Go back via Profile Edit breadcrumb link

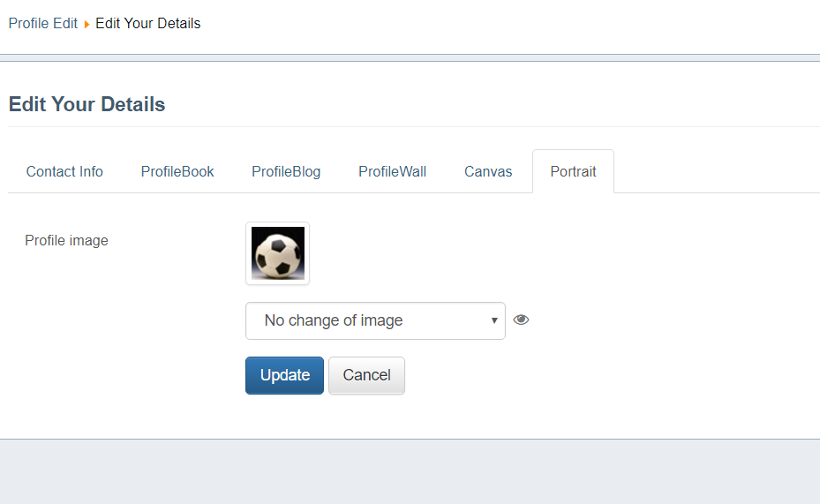point(43,24)
